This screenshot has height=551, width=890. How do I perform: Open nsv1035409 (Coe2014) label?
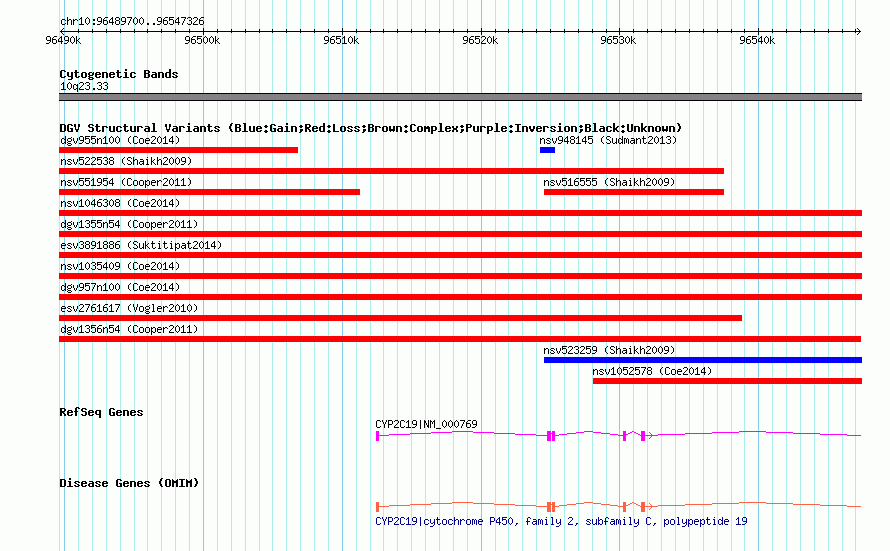coord(120,266)
